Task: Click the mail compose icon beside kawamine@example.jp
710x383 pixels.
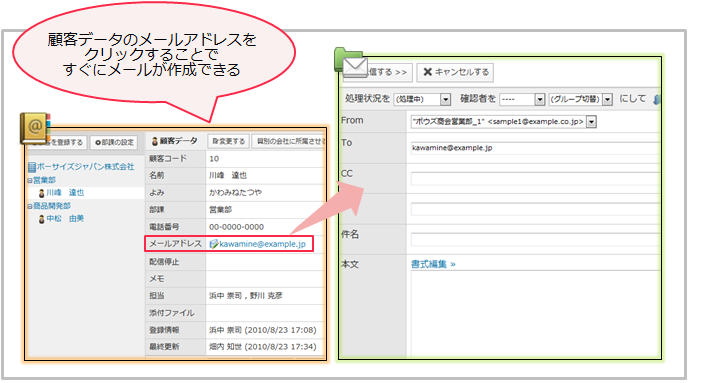Action: point(214,244)
